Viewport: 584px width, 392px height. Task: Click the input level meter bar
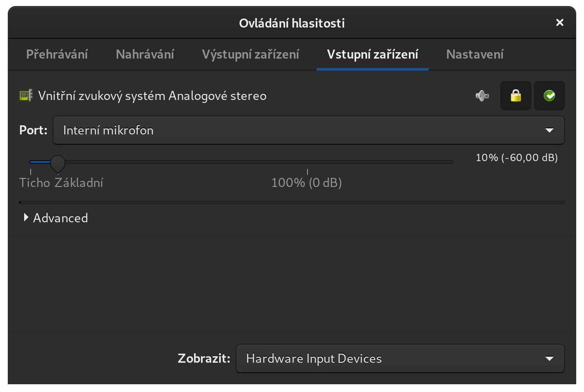(292, 202)
